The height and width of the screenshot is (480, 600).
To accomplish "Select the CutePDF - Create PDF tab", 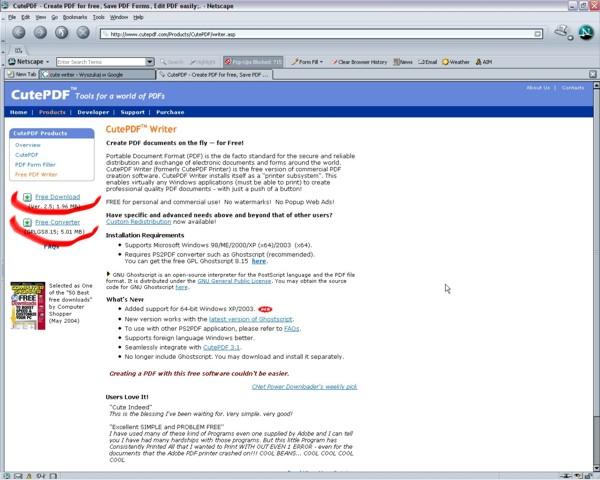I will point(214,75).
